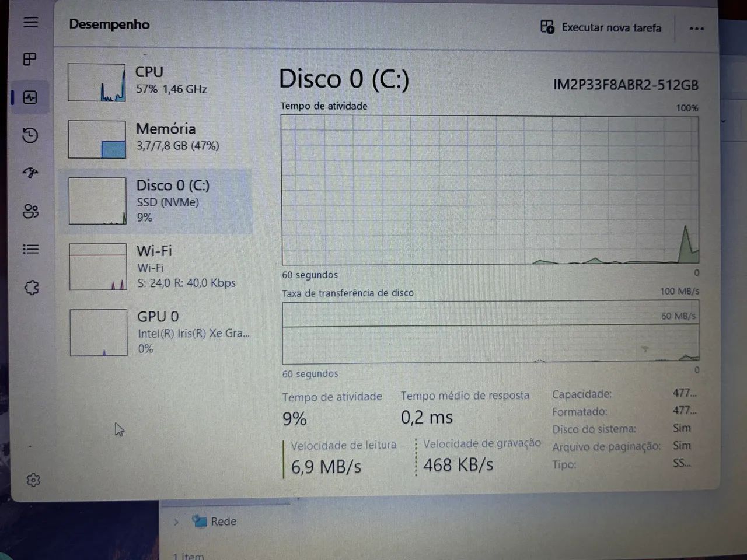Image resolution: width=747 pixels, height=560 pixels.
Task: Click the Taxa de transferência de disco graph
Action: pos(491,332)
